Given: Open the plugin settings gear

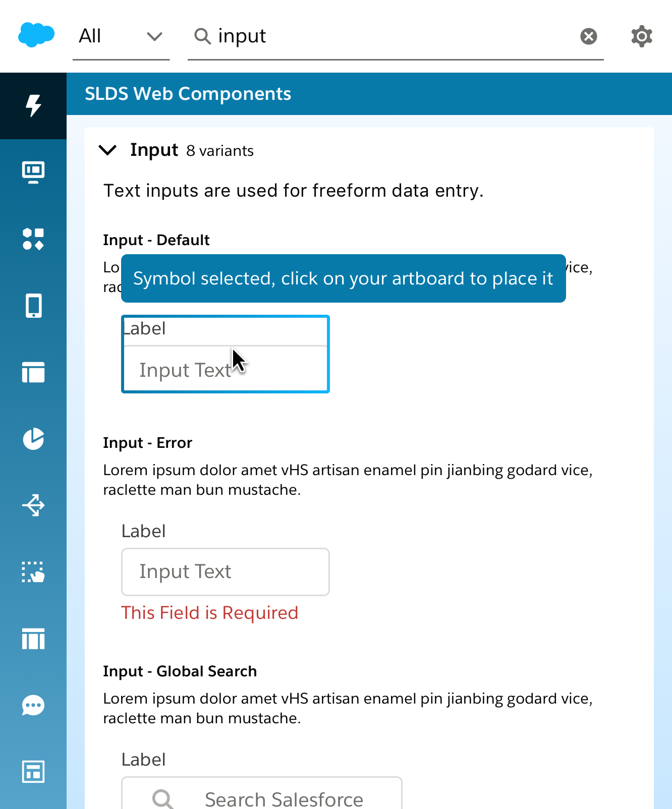Looking at the screenshot, I should [641, 36].
